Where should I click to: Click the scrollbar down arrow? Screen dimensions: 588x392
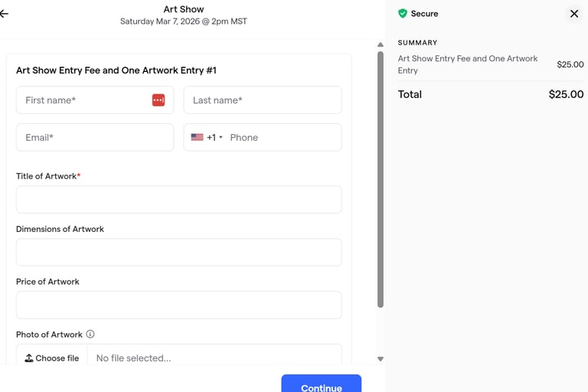381,359
